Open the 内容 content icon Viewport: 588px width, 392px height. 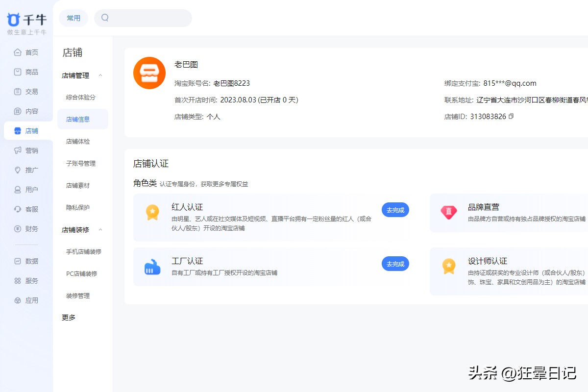pos(19,111)
